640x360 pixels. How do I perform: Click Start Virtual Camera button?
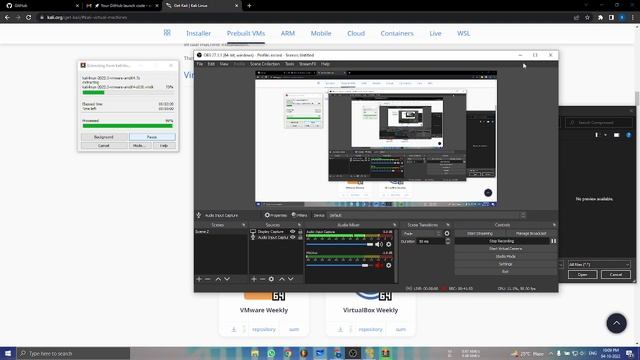[x=505, y=249]
